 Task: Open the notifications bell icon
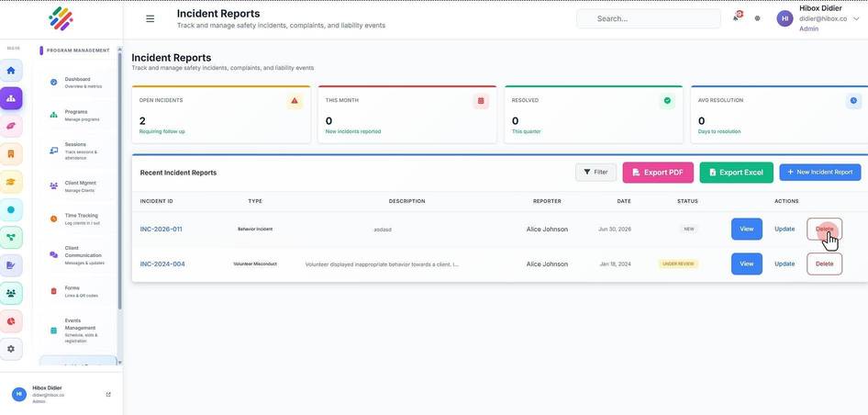point(736,17)
